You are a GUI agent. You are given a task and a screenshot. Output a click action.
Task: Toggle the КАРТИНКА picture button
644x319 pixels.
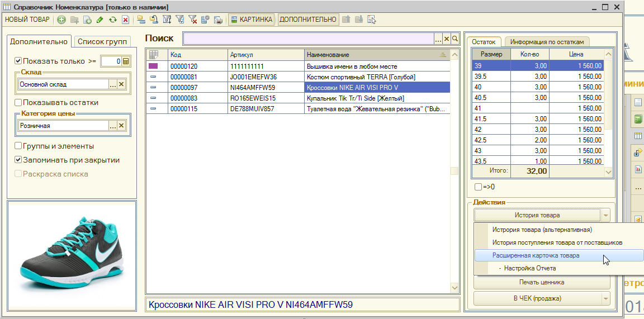click(251, 20)
